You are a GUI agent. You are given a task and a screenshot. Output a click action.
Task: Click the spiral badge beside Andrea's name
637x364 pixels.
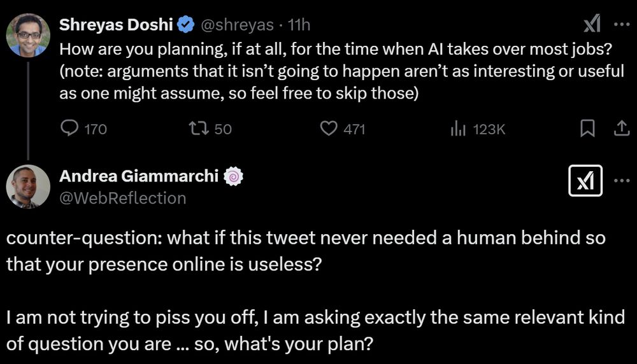[x=233, y=176]
